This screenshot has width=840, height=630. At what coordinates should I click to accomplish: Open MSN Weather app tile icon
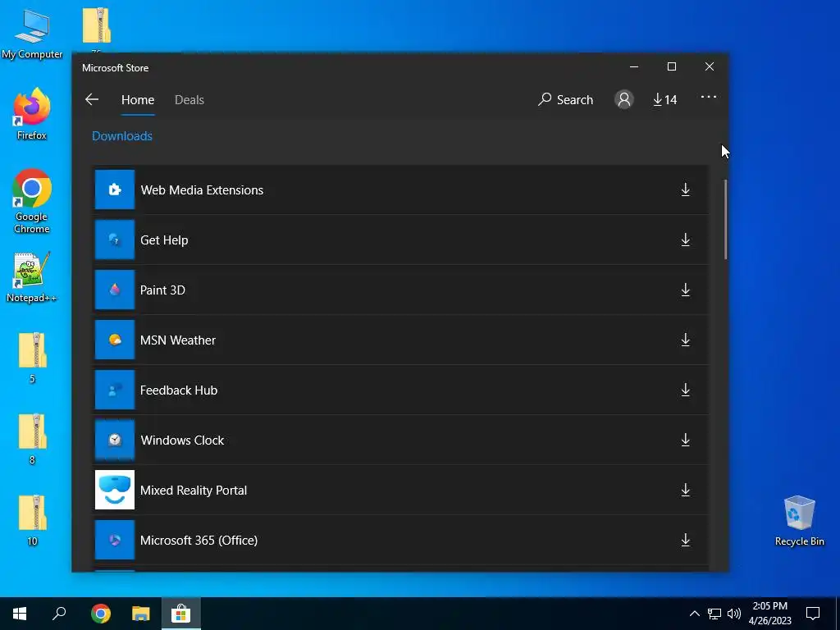pos(115,340)
